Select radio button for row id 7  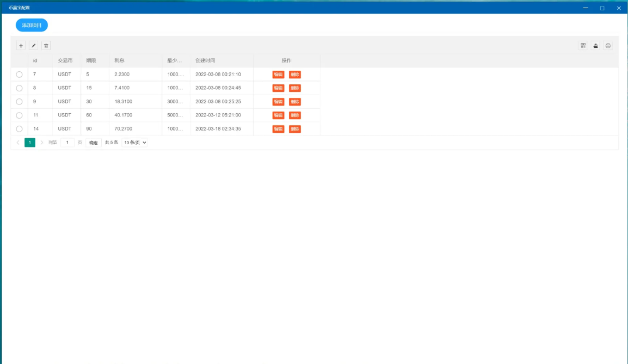pyautogui.click(x=19, y=75)
